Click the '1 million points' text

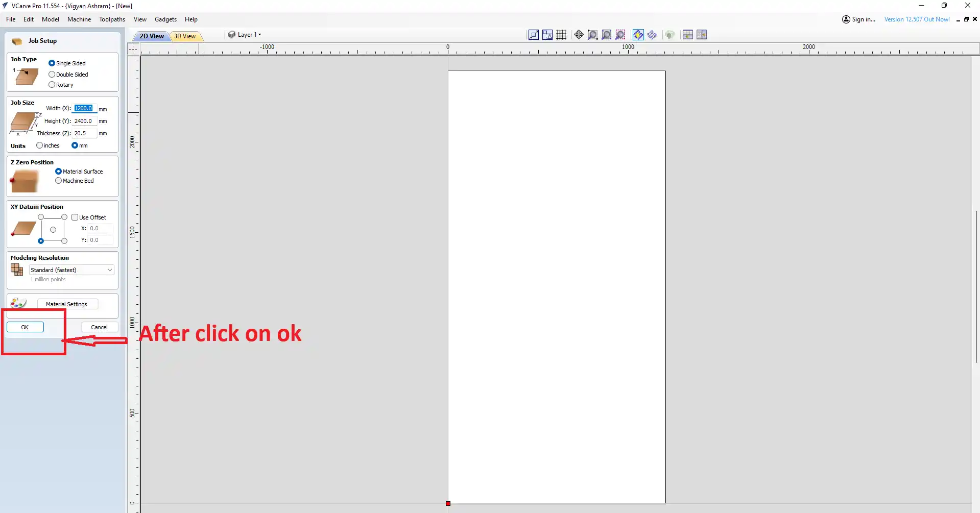click(48, 279)
